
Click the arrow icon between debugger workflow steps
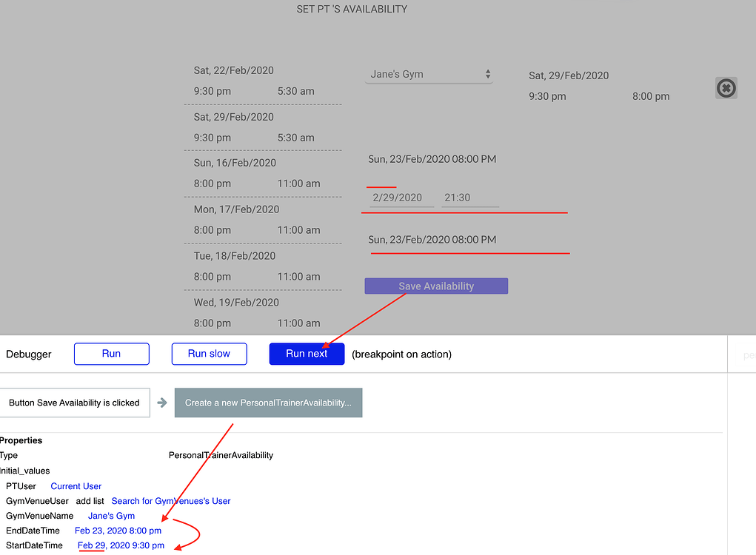pyautogui.click(x=162, y=402)
